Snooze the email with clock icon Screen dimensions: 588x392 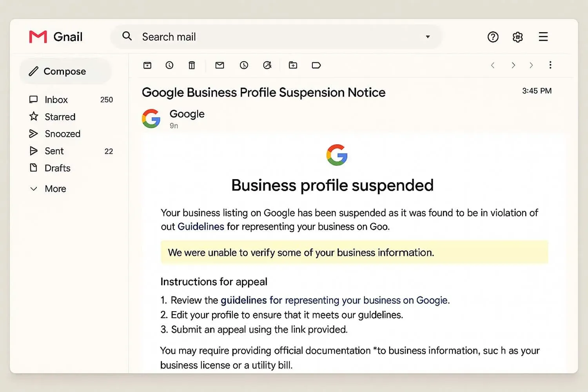pos(244,65)
